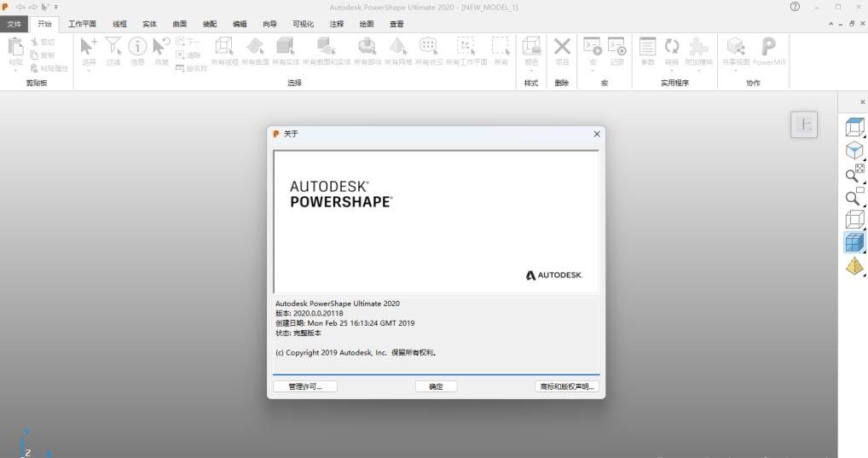Click the isometric view cube icon in side toolbar
Viewport: 868px width, 458px height.
pos(854,150)
